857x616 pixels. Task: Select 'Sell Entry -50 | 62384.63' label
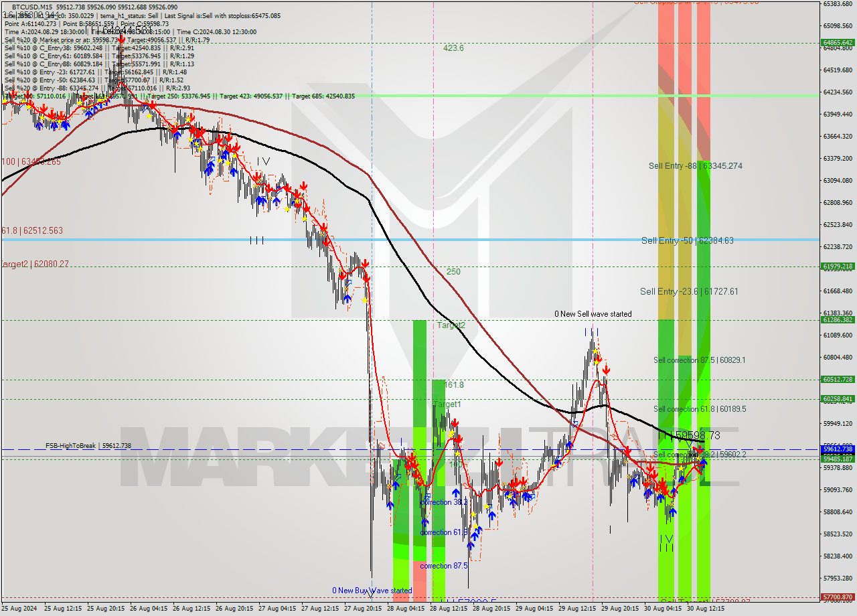[688, 240]
